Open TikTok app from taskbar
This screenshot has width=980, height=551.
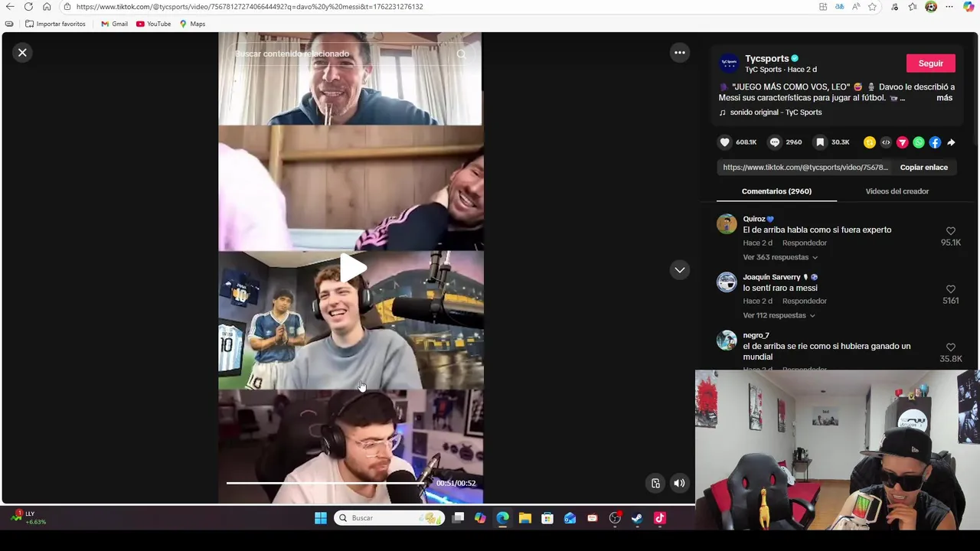coord(659,518)
